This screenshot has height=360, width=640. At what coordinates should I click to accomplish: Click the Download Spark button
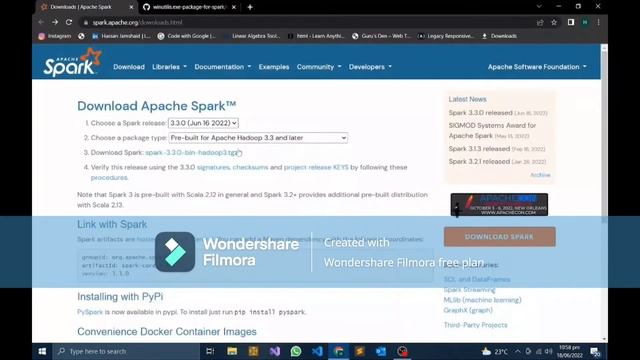[500, 237]
